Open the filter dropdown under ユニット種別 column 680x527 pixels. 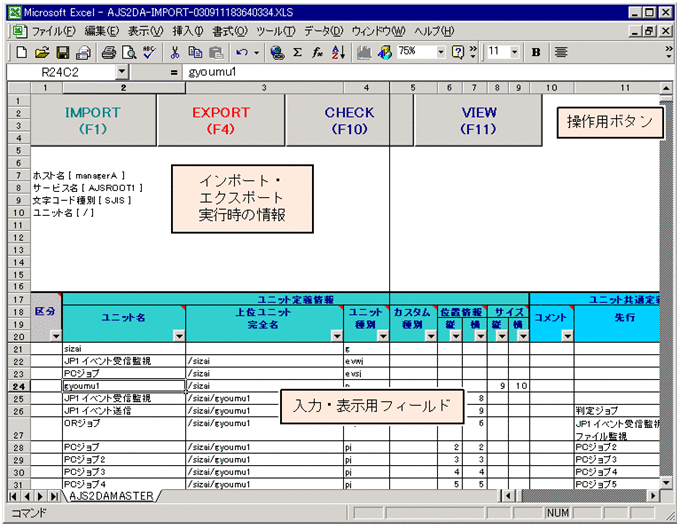[383, 335]
